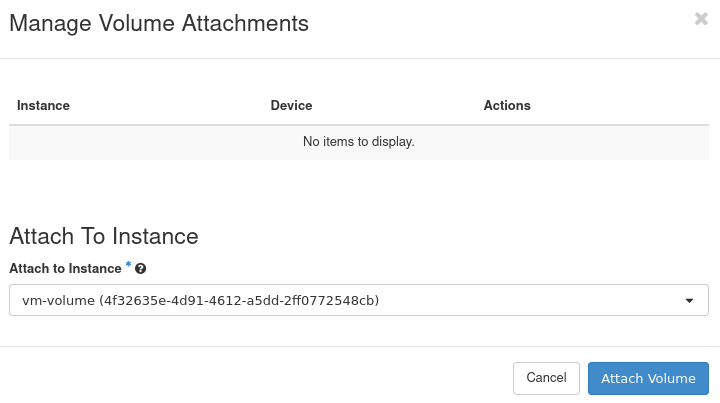The height and width of the screenshot is (403, 720).
Task: Click the blank header area right of Actions
Action: click(x=620, y=105)
